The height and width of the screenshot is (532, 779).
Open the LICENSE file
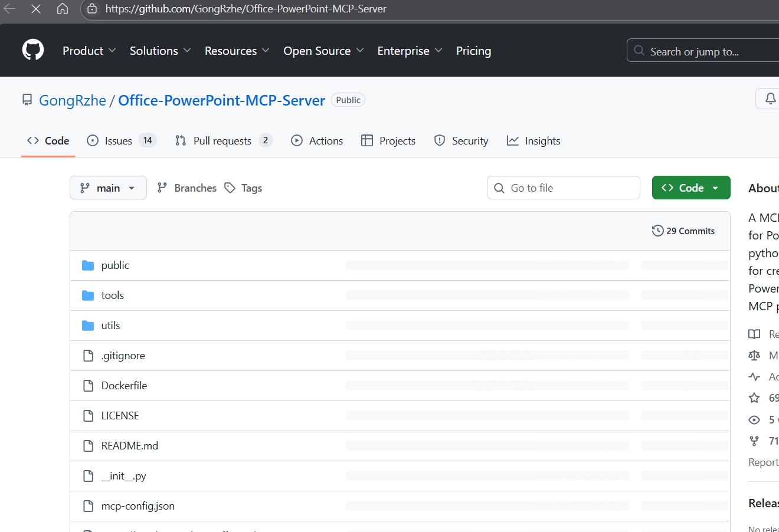tap(120, 416)
